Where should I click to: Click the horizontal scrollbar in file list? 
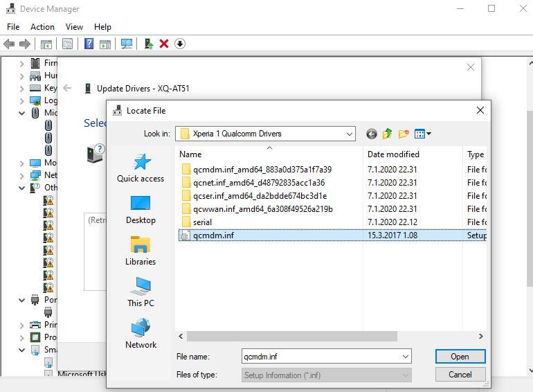[292, 337]
